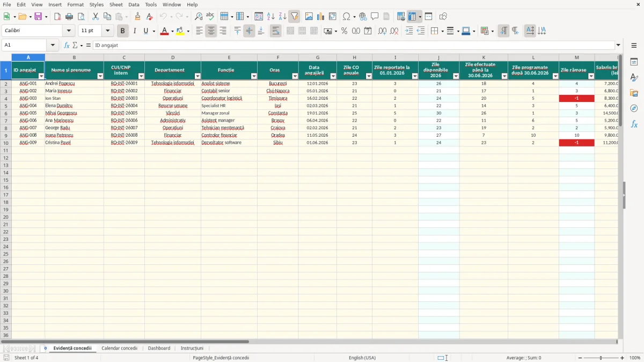Screen dimensions: 644x362
Task: Insert special character Omega icon
Action: (x=347, y=17)
